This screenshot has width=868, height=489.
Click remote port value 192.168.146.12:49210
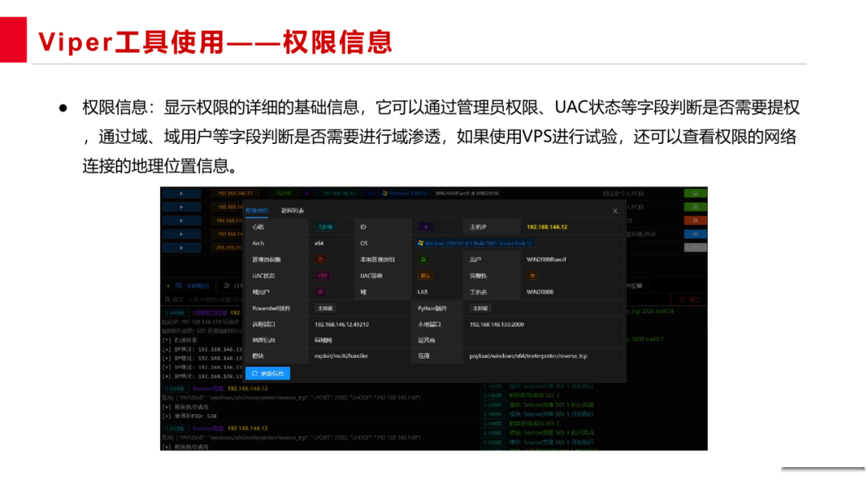pyautogui.click(x=342, y=324)
